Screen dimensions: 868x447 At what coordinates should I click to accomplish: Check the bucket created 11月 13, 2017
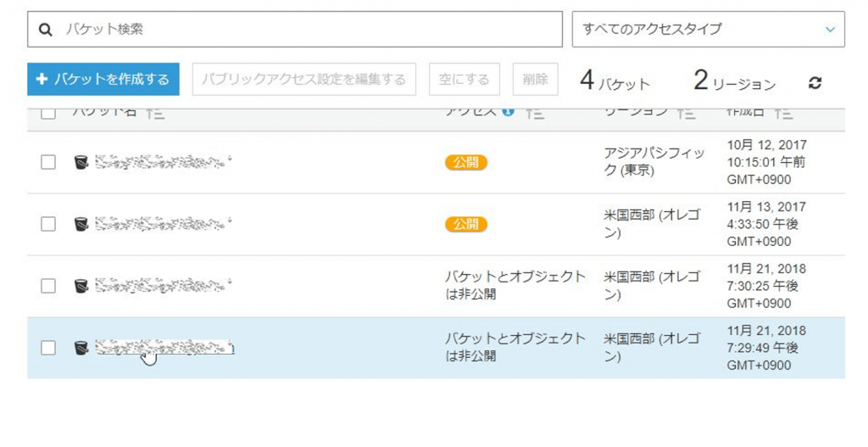coord(48,224)
